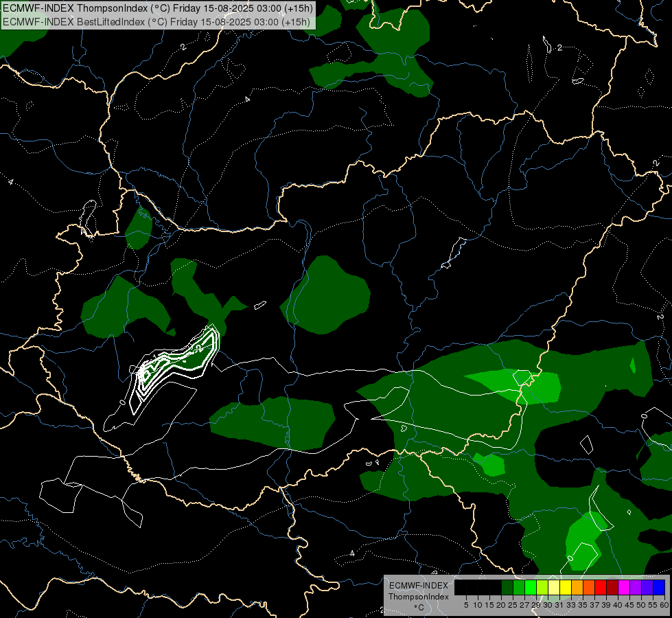Click the 'ThompsonIndex' label in the legend
The height and width of the screenshot is (618, 672).
pos(418,597)
